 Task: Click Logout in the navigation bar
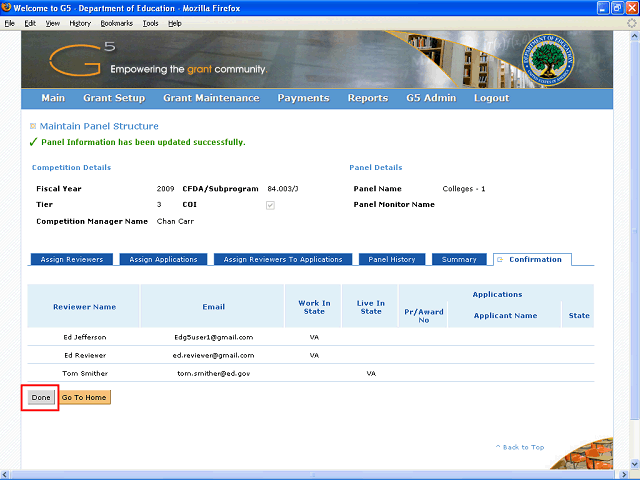(491, 98)
